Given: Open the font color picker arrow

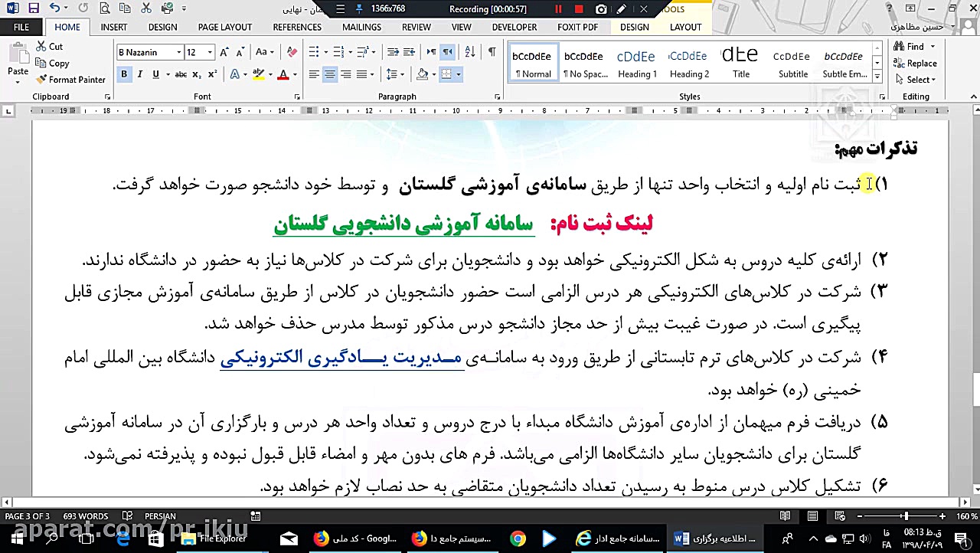Looking at the screenshot, I should coord(295,74).
